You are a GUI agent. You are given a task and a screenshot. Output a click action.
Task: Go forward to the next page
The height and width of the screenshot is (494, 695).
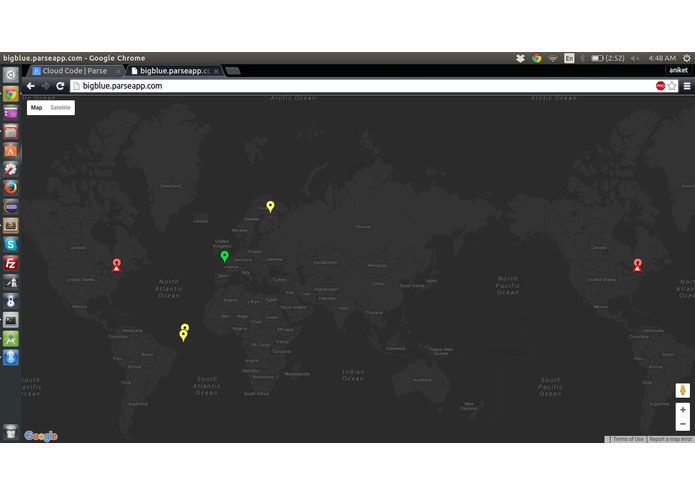click(45, 86)
